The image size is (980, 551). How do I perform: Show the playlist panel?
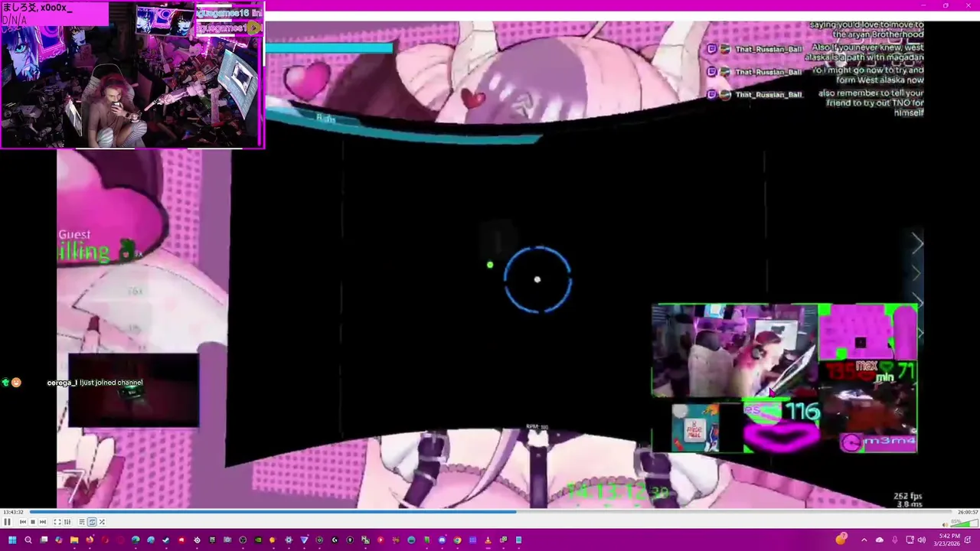[82, 522]
